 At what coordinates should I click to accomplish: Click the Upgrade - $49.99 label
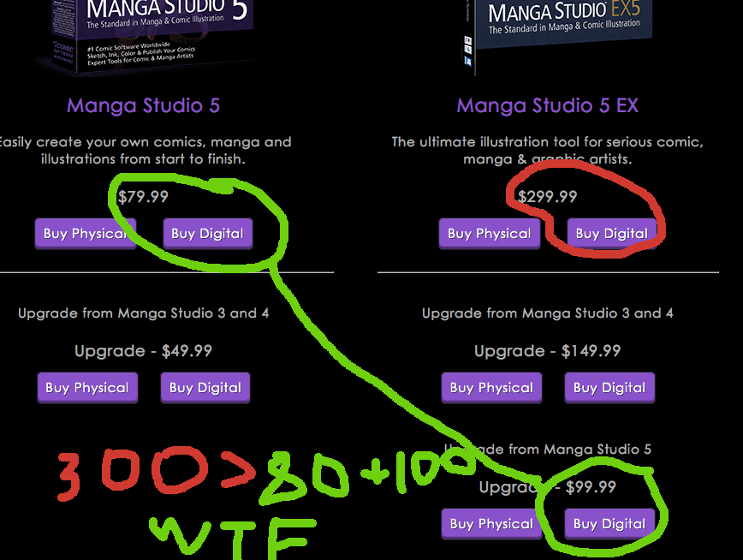click(x=143, y=351)
